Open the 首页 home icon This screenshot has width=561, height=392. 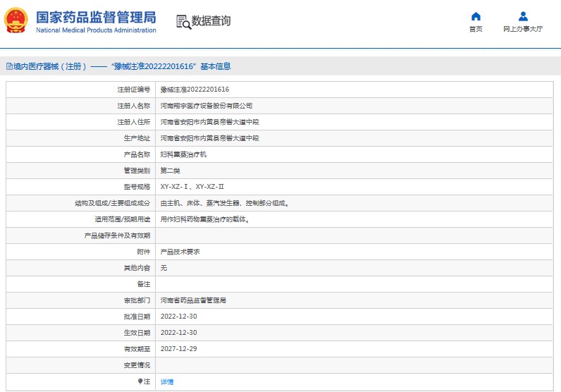(476, 16)
